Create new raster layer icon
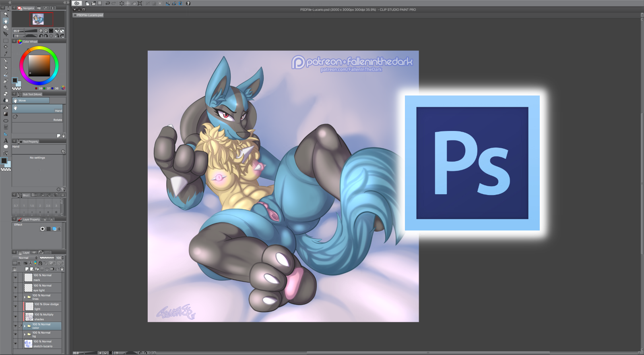644x355 pixels. coord(27,269)
